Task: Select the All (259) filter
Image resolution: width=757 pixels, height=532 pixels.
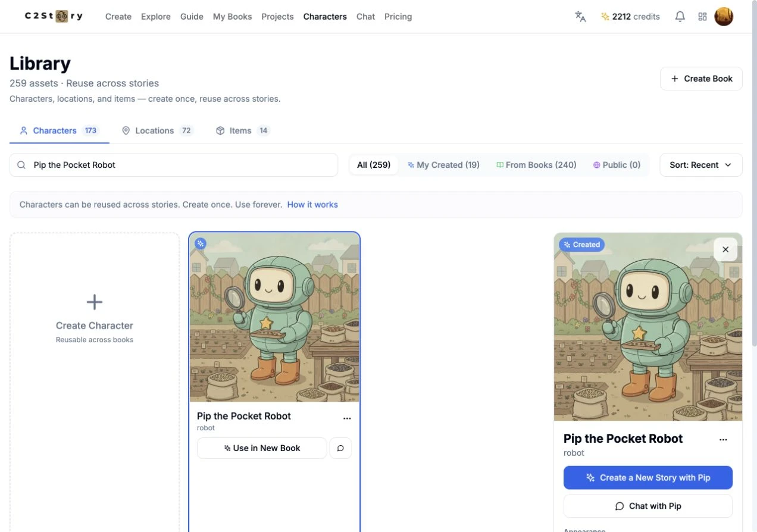Action: 374,165
